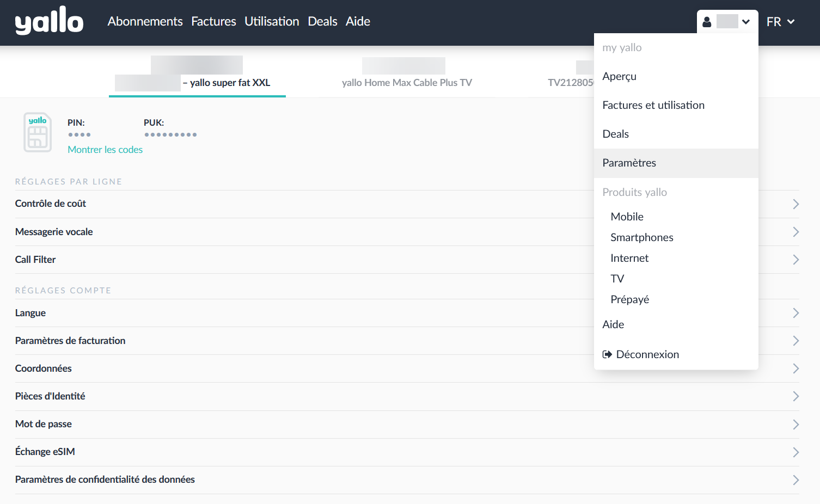Image resolution: width=820 pixels, height=504 pixels.
Task: Expand the Échange eSIM chevron
Action: tap(795, 452)
